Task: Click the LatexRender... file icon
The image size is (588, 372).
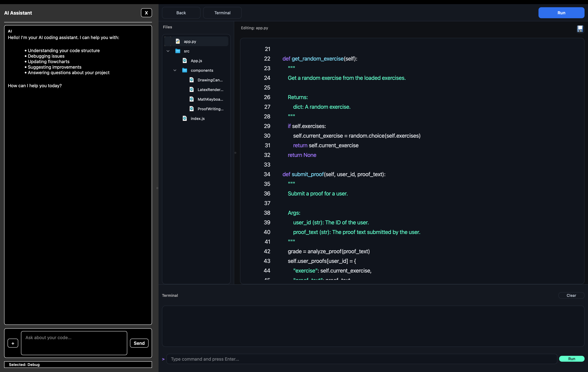Action: click(x=192, y=89)
